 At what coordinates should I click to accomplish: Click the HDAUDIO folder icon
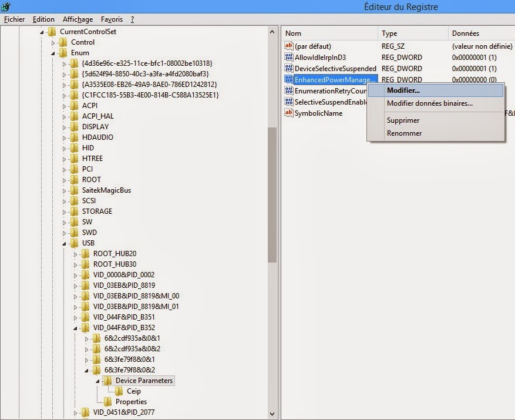pyautogui.click(x=74, y=137)
